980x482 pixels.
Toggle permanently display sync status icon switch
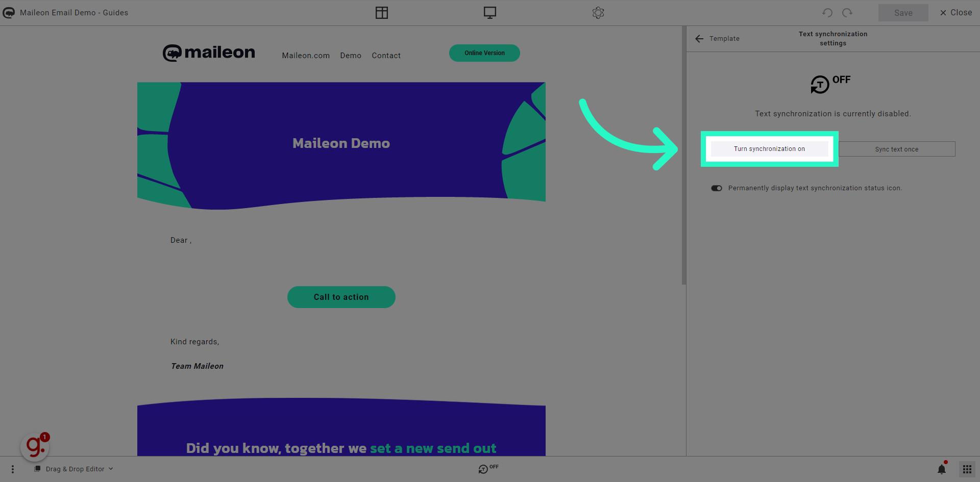point(717,188)
